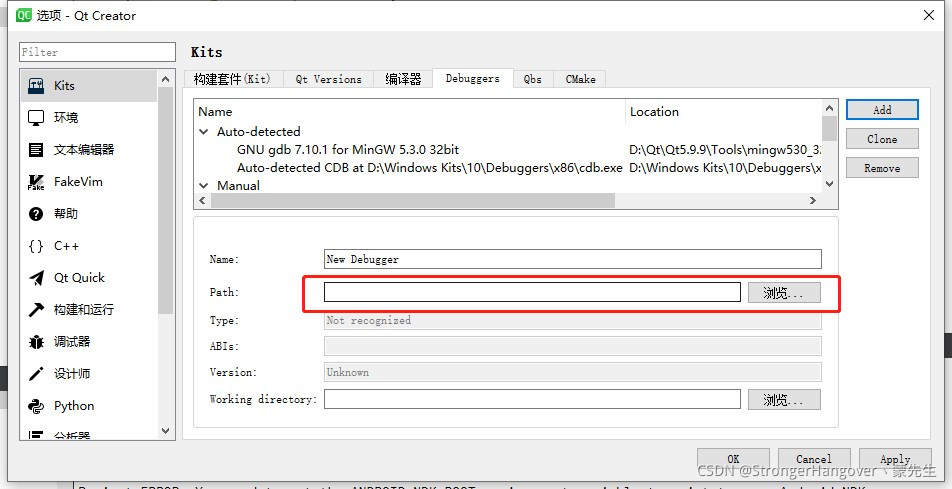Open the 文本编辑器 category icon

tap(36, 149)
